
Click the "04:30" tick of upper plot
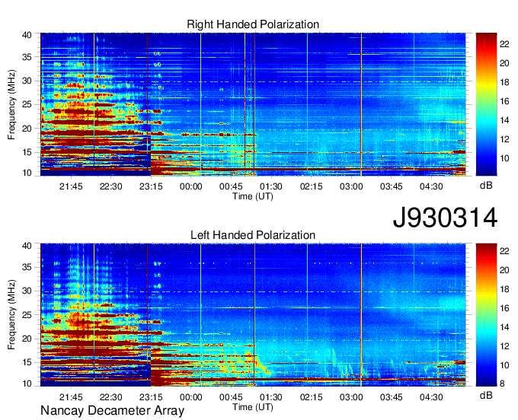pyautogui.click(x=431, y=186)
